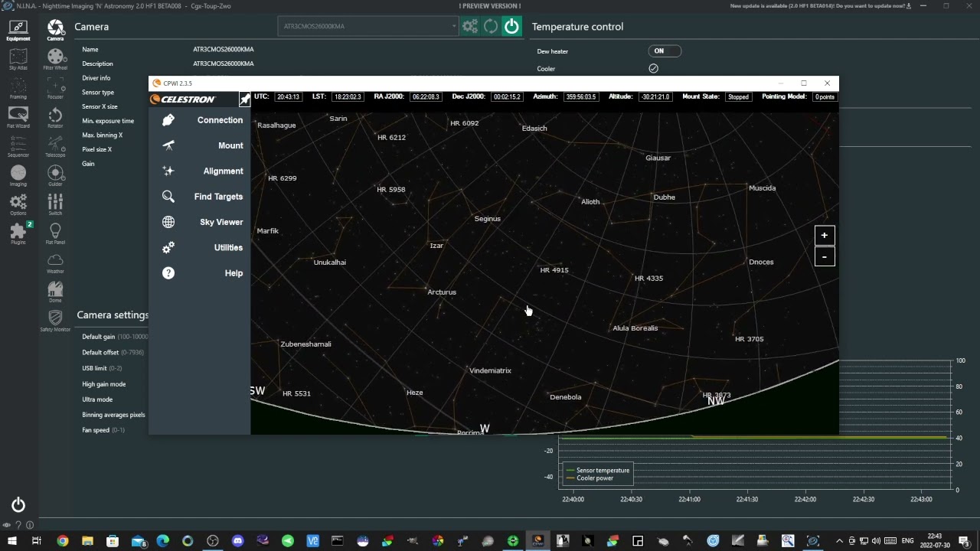Viewport: 980px width, 551px height.
Task: Toggle the Dew heater ON switch
Action: [x=665, y=51]
